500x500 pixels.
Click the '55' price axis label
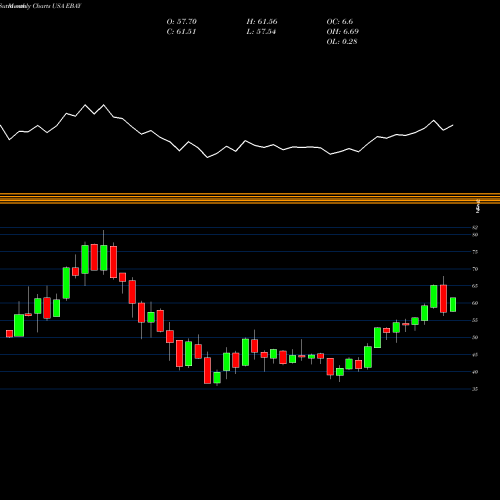click(475, 320)
